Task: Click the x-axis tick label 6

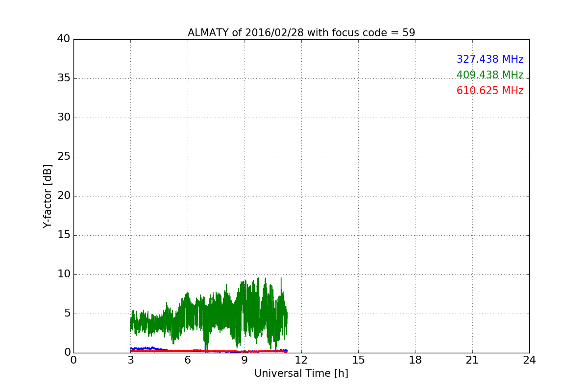Action: pos(187,360)
